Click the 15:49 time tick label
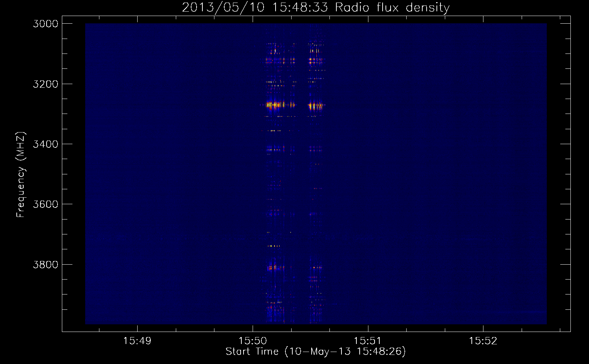Viewport: 589px width, 364px height. click(137, 341)
